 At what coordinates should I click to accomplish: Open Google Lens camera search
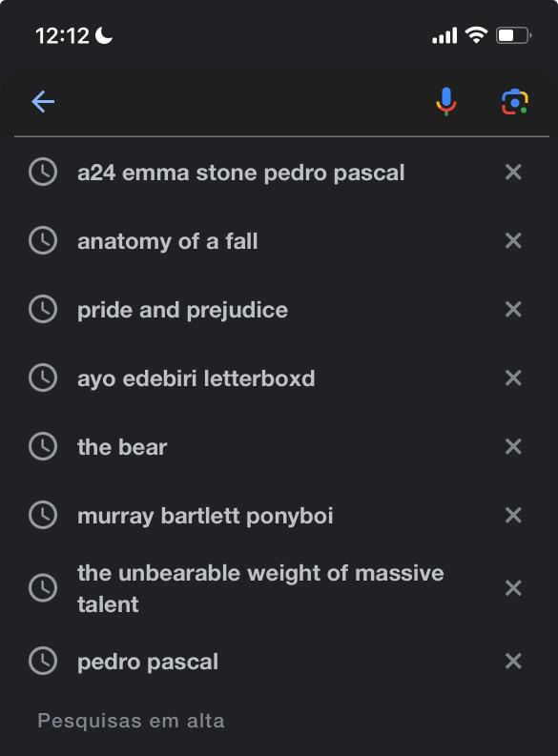pos(514,102)
